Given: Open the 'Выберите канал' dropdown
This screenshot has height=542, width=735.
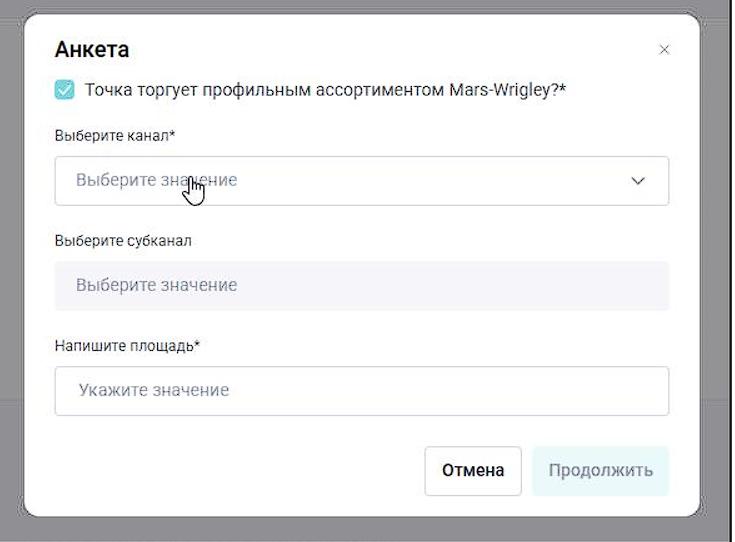Looking at the screenshot, I should point(361,181).
